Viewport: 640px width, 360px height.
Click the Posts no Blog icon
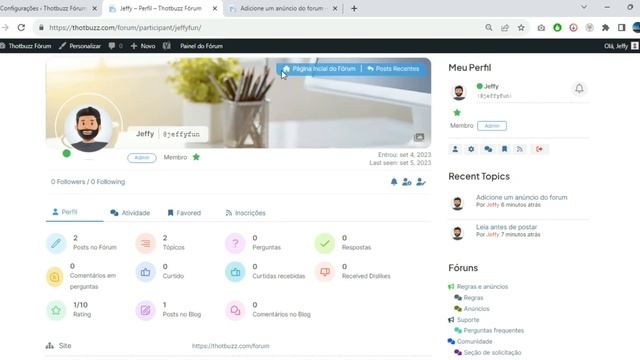(146, 310)
